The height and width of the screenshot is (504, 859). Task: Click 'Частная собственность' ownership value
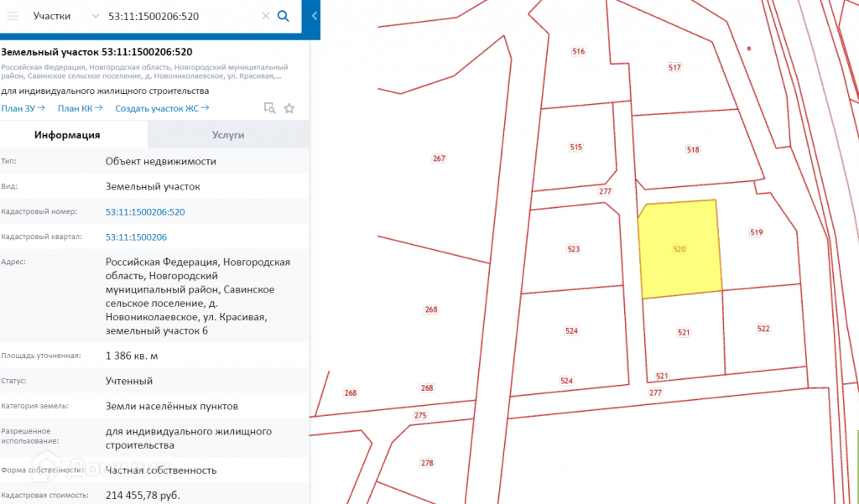tap(161, 470)
